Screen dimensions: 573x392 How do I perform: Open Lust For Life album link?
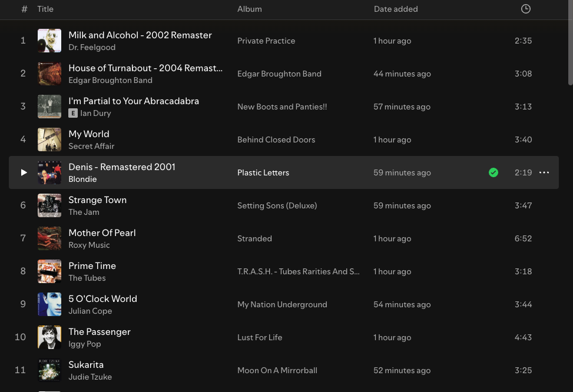click(x=260, y=337)
